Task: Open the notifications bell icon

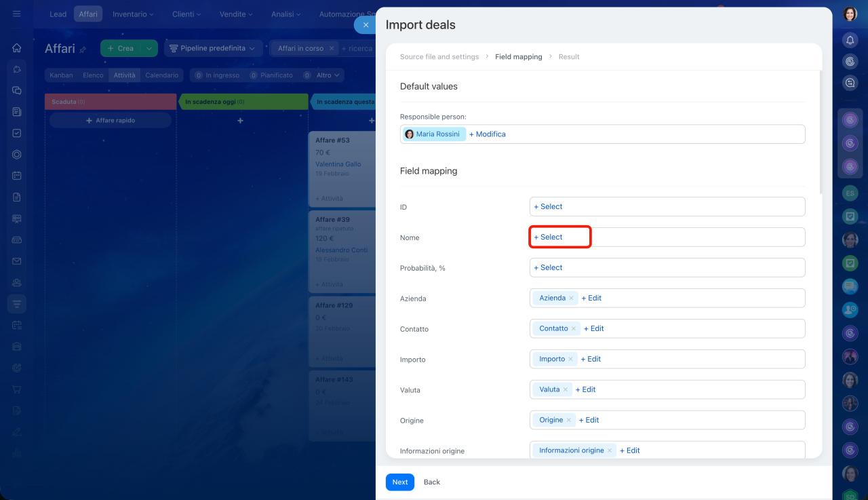Action: point(850,40)
